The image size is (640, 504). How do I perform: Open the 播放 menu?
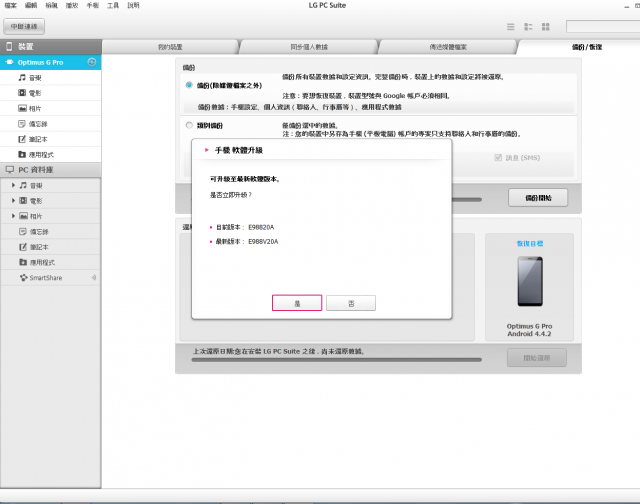pyautogui.click(x=72, y=5)
